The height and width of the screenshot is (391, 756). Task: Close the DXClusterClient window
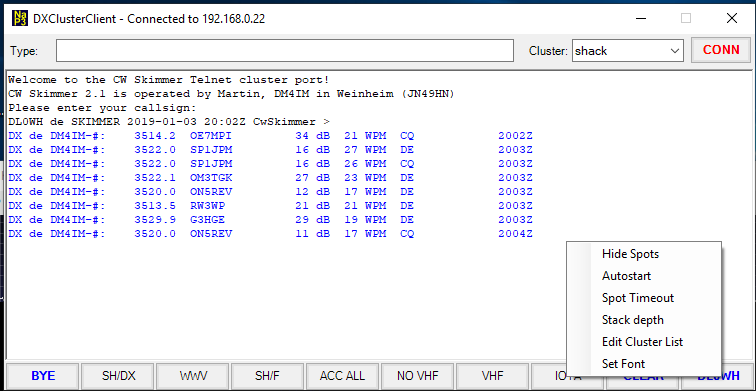(x=731, y=19)
